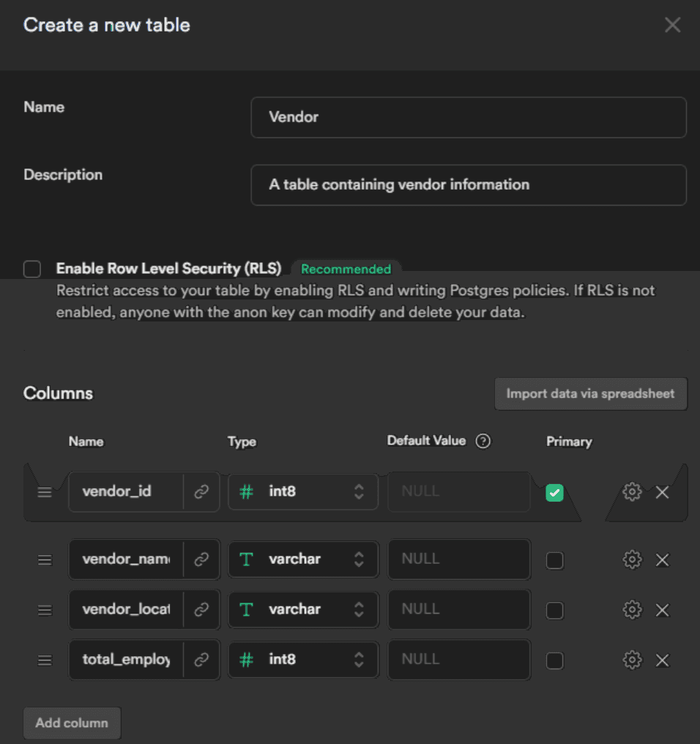Open the int8 type selector for total_employees

click(x=302, y=660)
